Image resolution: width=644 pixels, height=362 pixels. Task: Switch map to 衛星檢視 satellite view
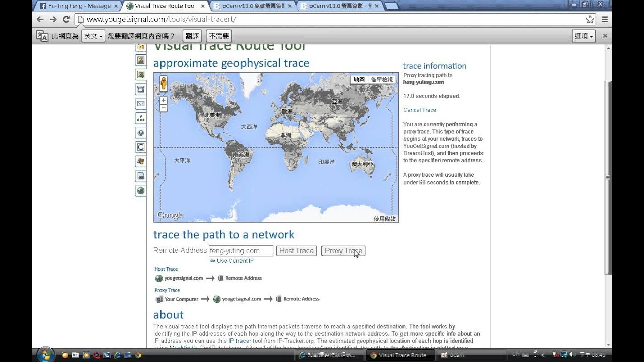click(x=382, y=79)
